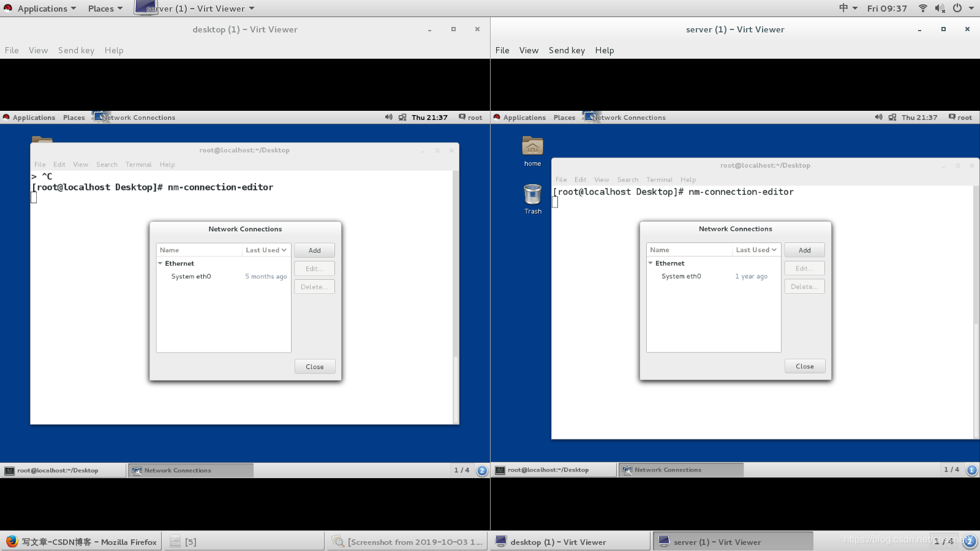Switch to terminal task in server VM taskbar
This screenshot has height=551, width=980.
(x=554, y=470)
